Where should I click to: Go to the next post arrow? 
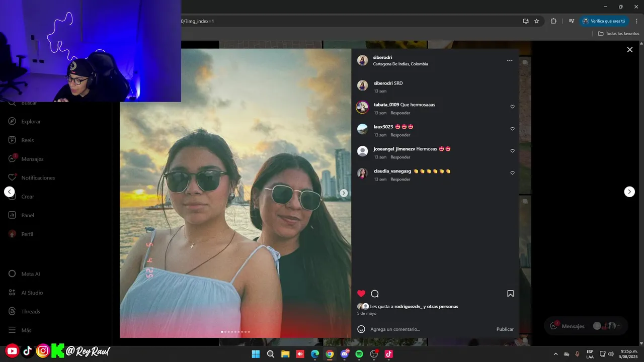click(x=629, y=192)
